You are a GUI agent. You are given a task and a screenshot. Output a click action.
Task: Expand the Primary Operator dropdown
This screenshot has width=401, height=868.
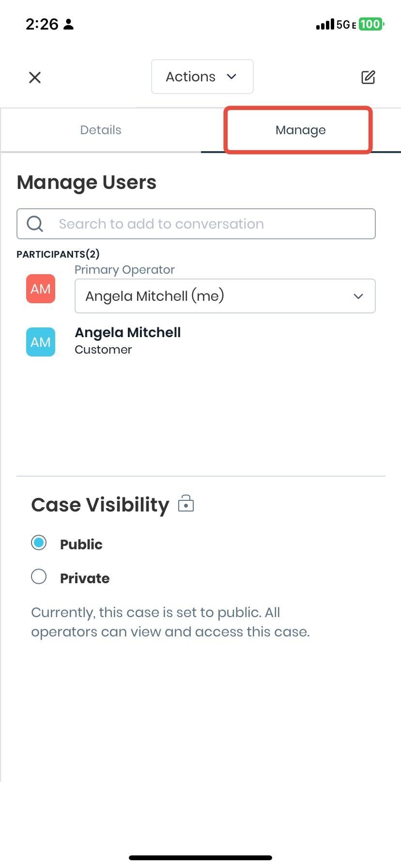click(225, 296)
